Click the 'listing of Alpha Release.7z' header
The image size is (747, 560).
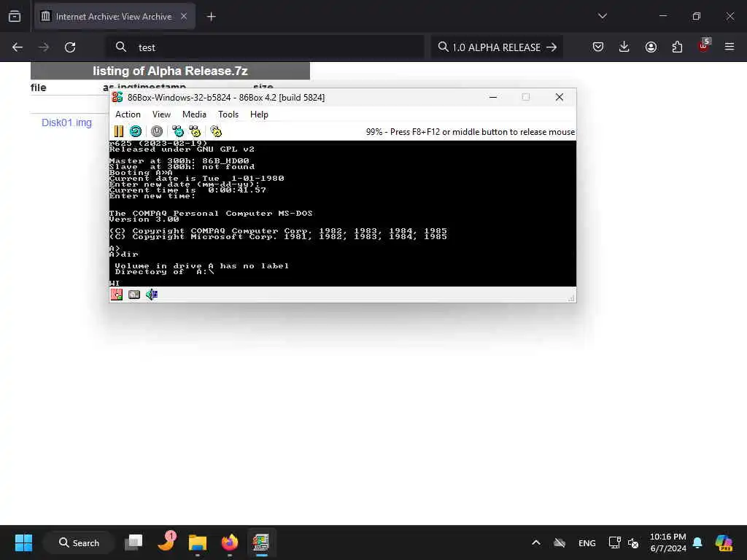(170, 71)
